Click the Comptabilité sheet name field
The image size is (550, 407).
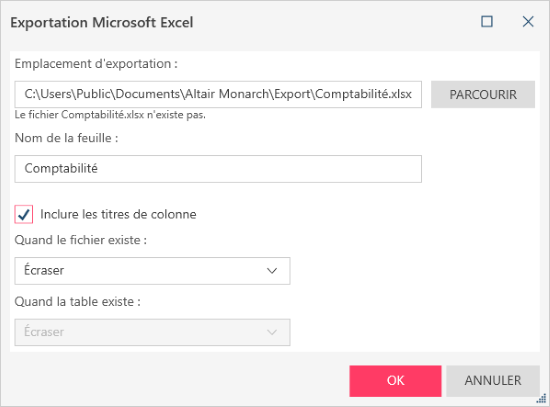click(218, 169)
